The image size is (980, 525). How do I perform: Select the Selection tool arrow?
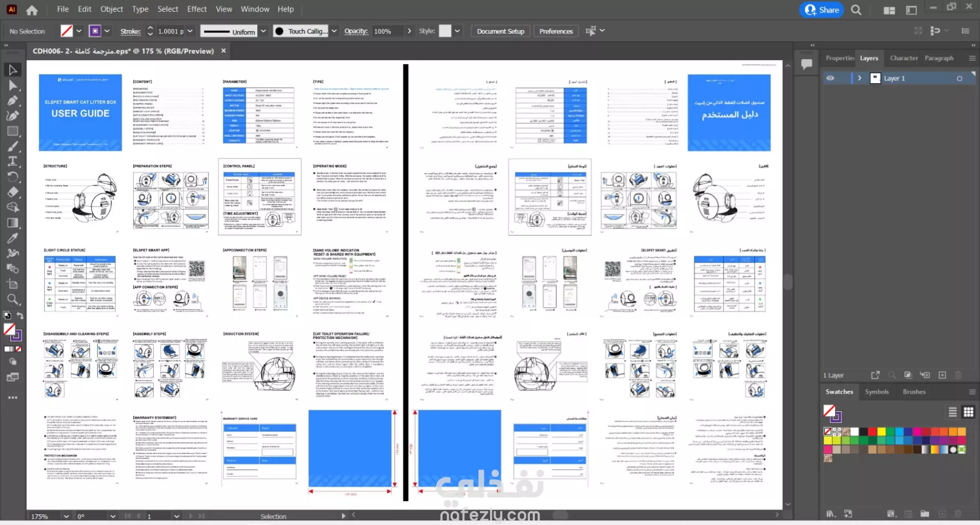click(x=13, y=70)
